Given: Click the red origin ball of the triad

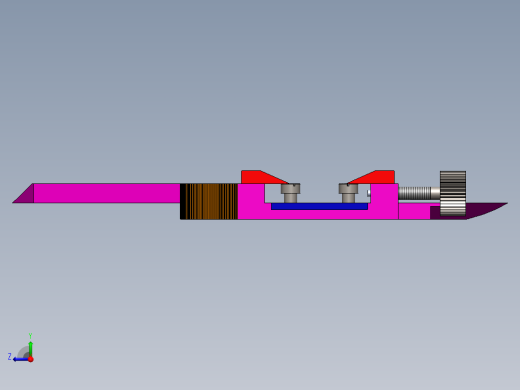Looking at the screenshot, I should [31, 359].
